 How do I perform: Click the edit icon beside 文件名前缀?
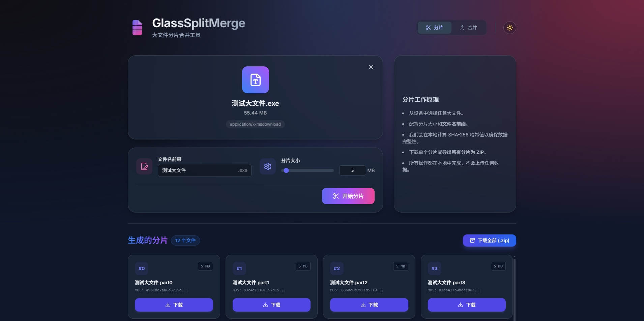[x=144, y=166]
